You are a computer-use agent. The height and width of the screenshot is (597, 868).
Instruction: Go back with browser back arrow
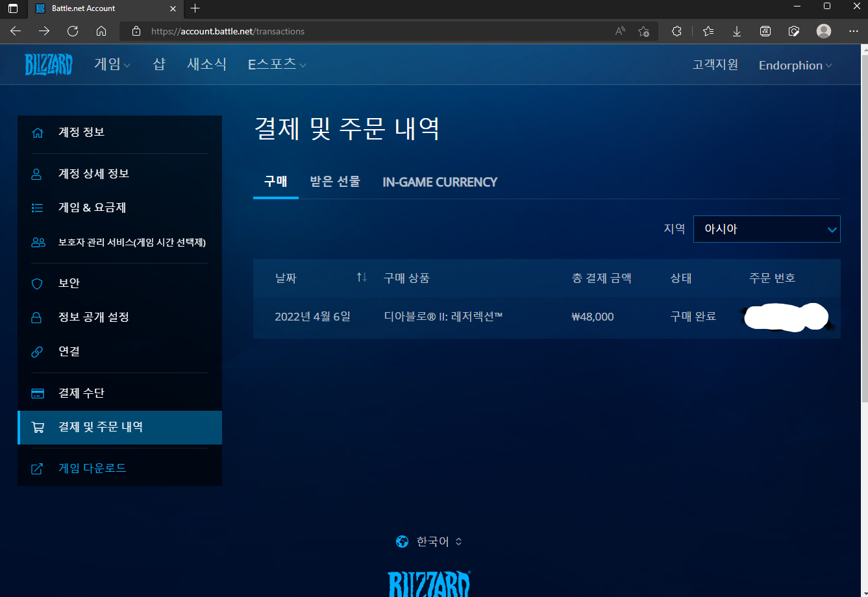point(16,31)
